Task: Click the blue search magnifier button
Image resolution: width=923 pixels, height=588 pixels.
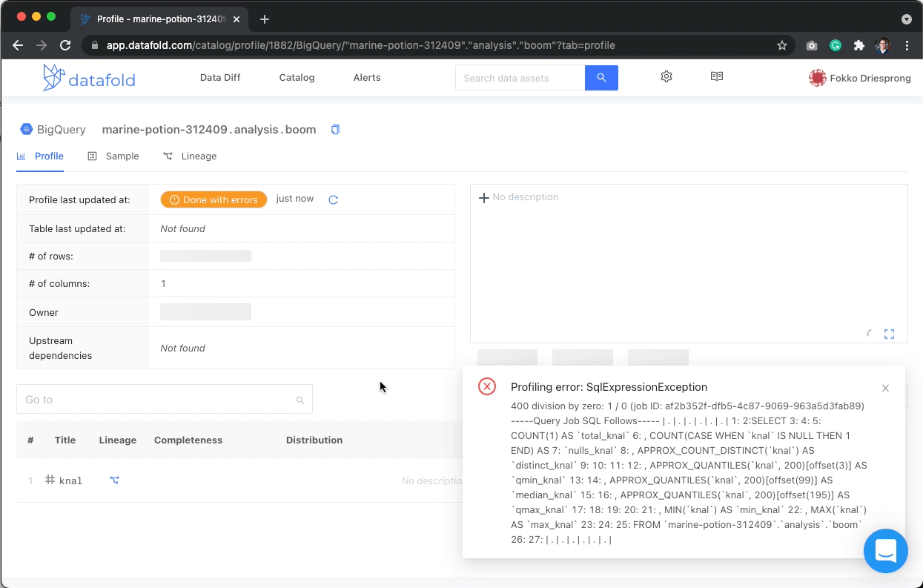Action: pos(601,78)
